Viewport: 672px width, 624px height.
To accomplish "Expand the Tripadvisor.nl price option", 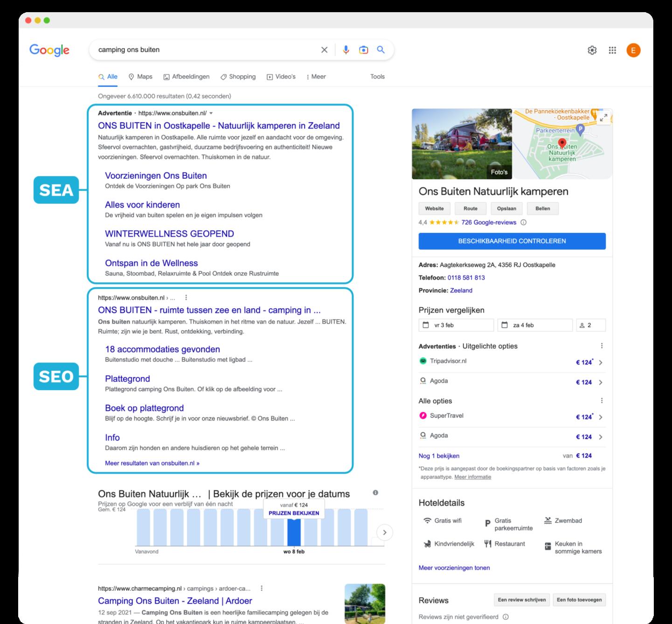I will pos(600,363).
